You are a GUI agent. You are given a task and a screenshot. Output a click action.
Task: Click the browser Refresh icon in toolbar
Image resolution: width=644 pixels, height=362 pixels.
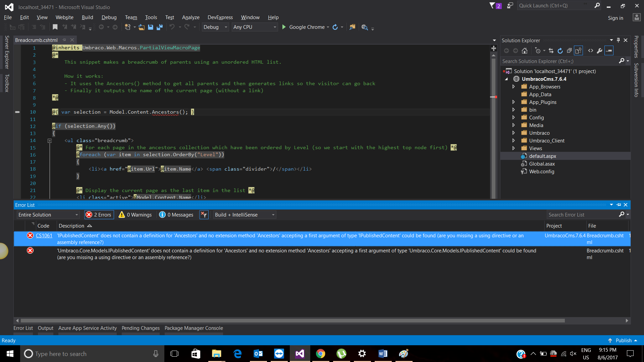(335, 27)
